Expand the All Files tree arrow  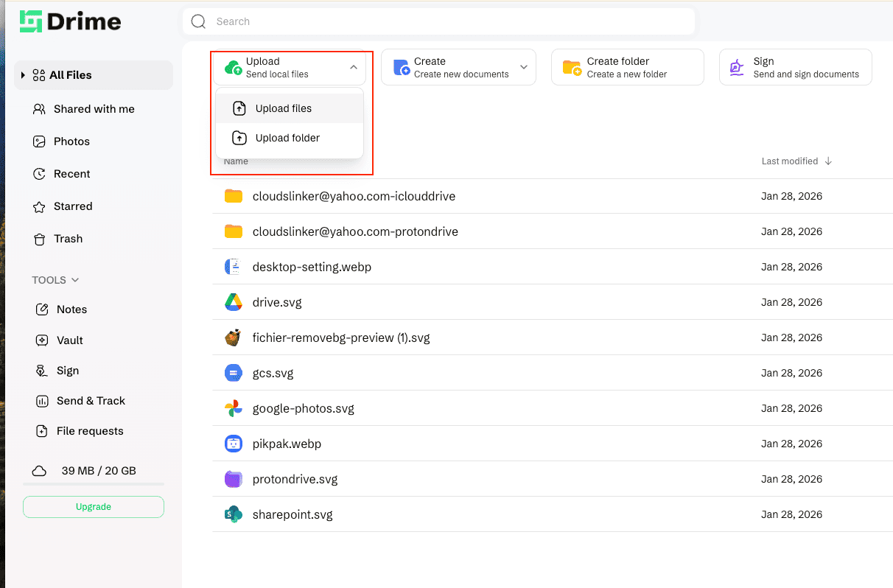[21, 74]
